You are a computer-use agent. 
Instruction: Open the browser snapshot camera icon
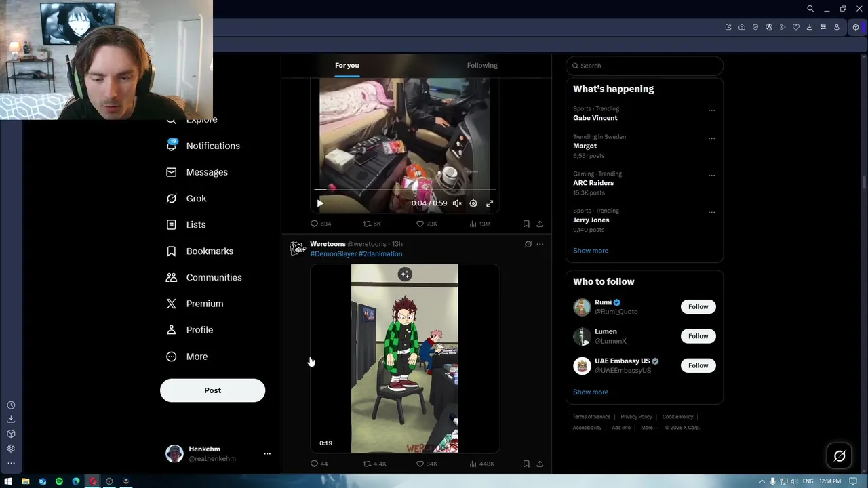point(742,27)
